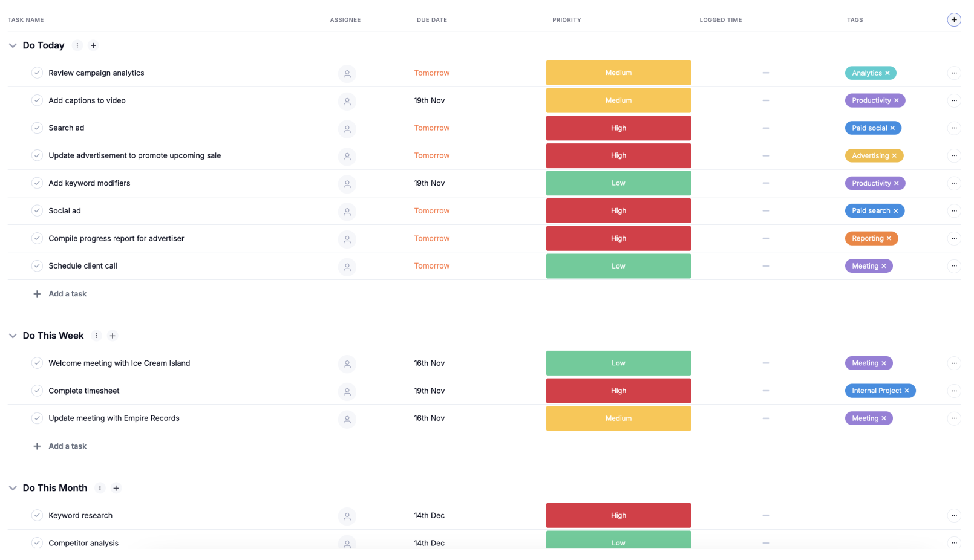Remove Internal Project tag from Complete timesheet
The width and height of the screenshot is (974, 560).
tap(907, 391)
